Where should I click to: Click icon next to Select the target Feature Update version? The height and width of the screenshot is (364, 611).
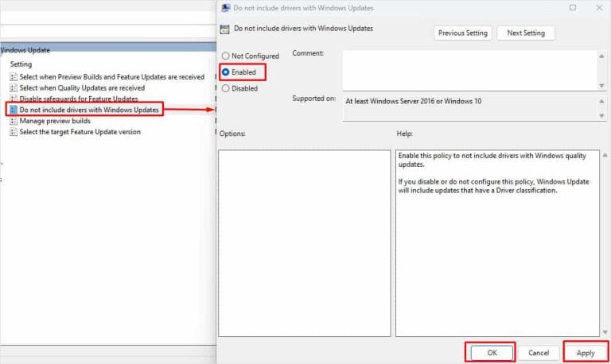point(14,132)
